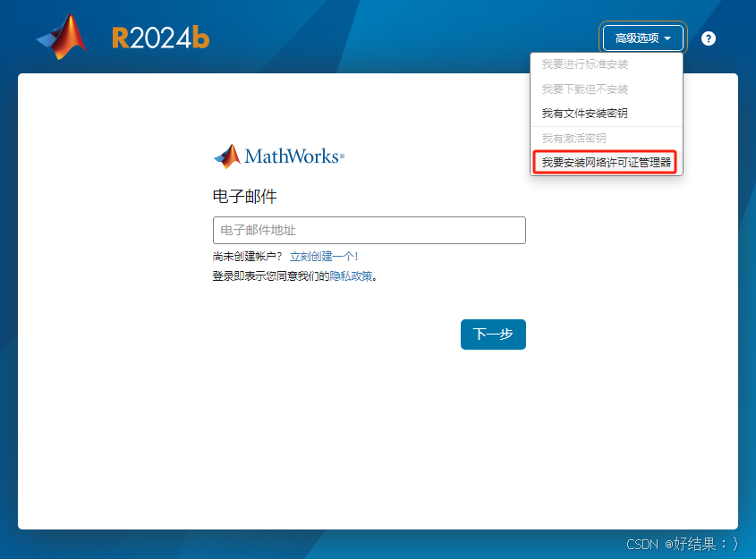This screenshot has width=756, height=559.
Task: Click the MathWorks logo above email
Action: coord(278,157)
